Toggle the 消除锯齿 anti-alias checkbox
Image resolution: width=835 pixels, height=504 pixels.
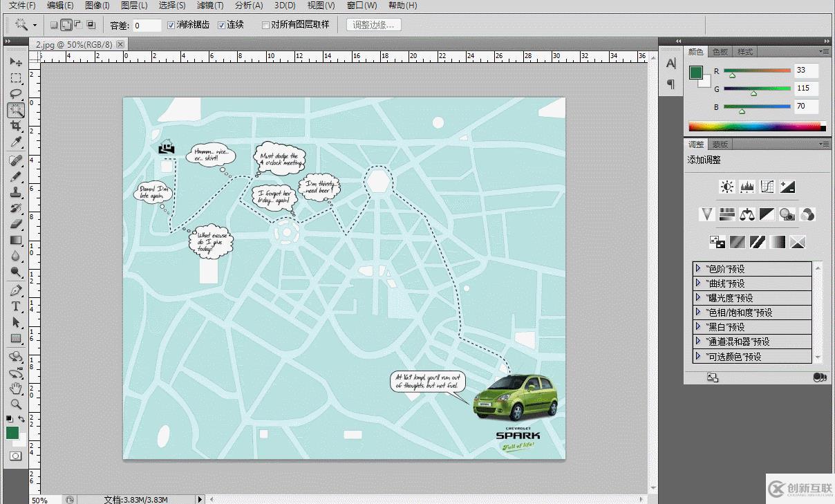(x=172, y=25)
